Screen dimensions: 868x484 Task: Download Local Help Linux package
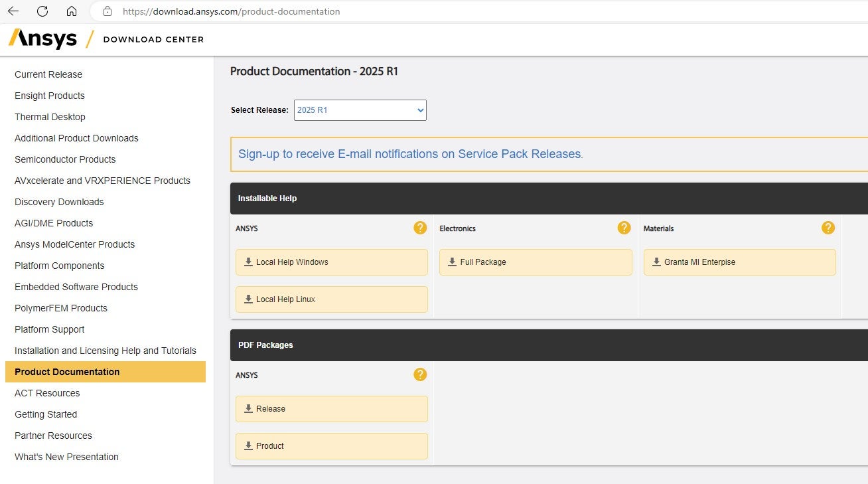coord(331,299)
